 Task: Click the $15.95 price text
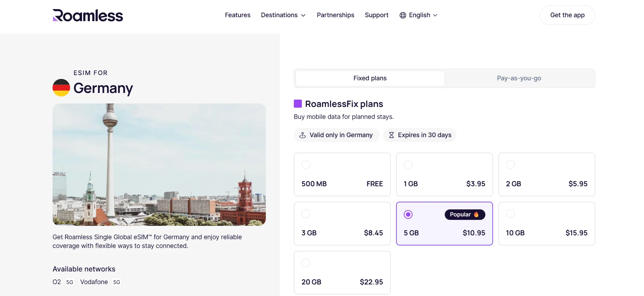coord(576,233)
